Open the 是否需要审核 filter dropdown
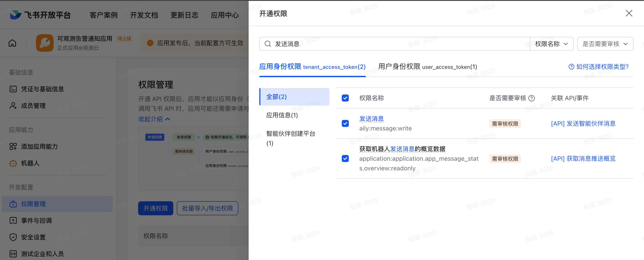This screenshot has height=260, width=644. pos(605,44)
